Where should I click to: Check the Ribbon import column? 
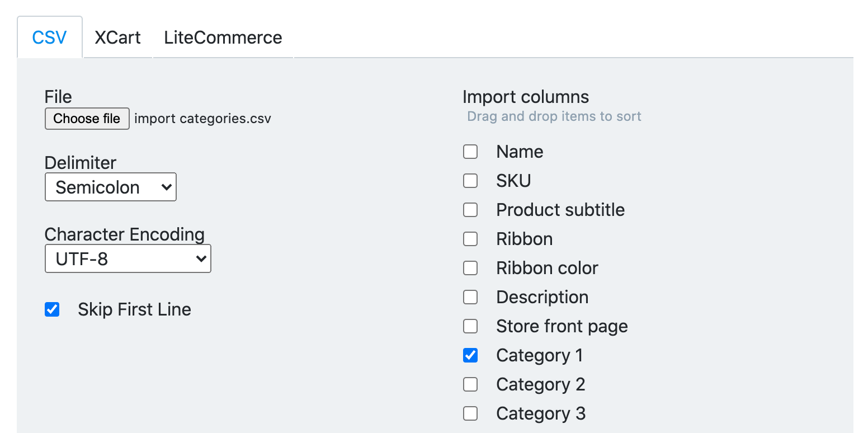(x=470, y=238)
